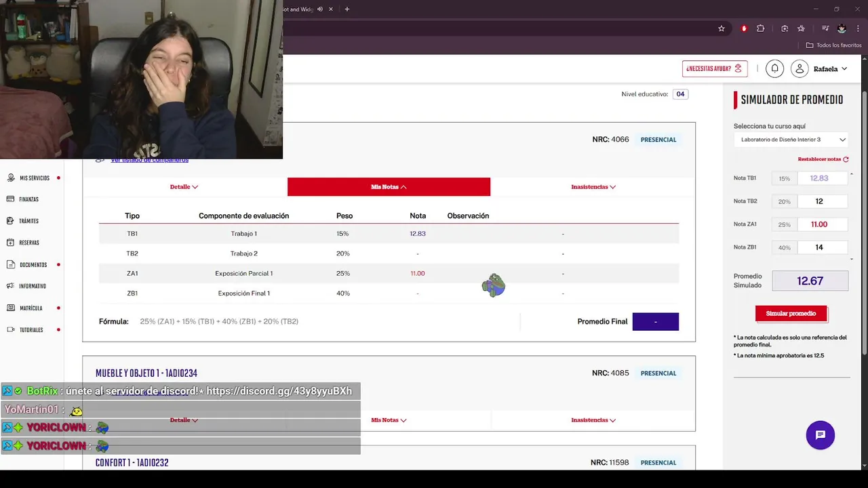Click the Exposición Final 1 row label

tap(244, 293)
